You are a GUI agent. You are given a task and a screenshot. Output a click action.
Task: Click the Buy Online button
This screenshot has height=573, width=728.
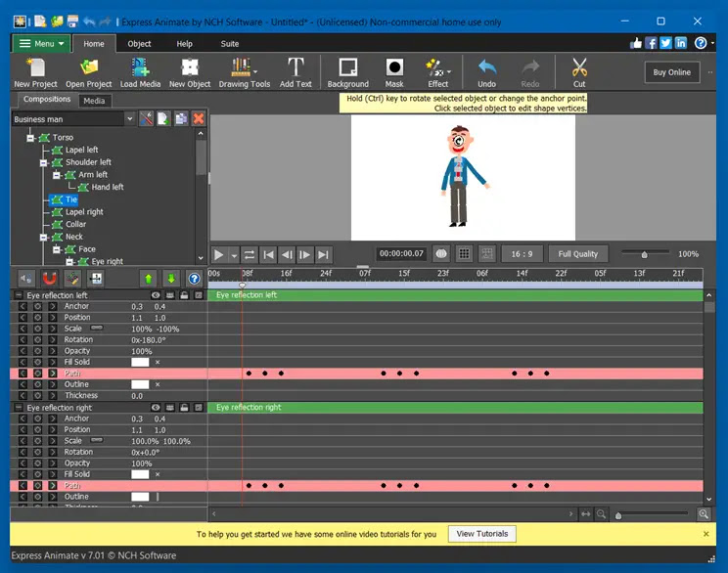point(671,72)
